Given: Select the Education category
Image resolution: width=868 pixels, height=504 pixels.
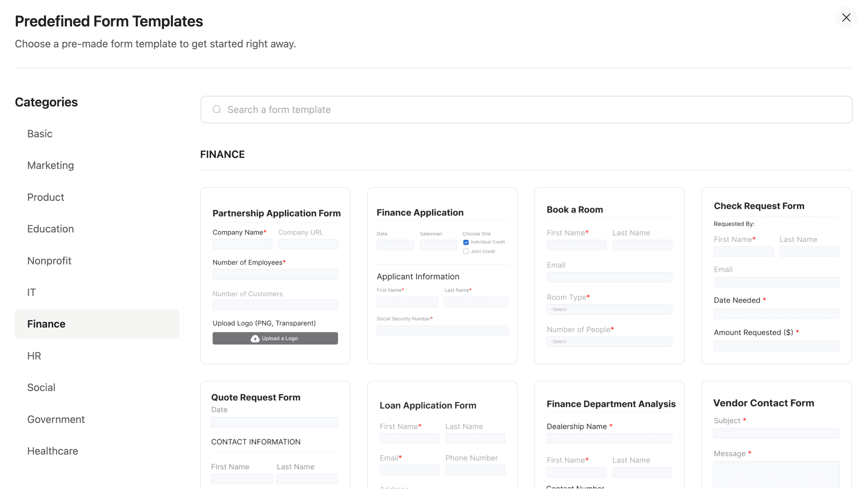Looking at the screenshot, I should pos(50,229).
